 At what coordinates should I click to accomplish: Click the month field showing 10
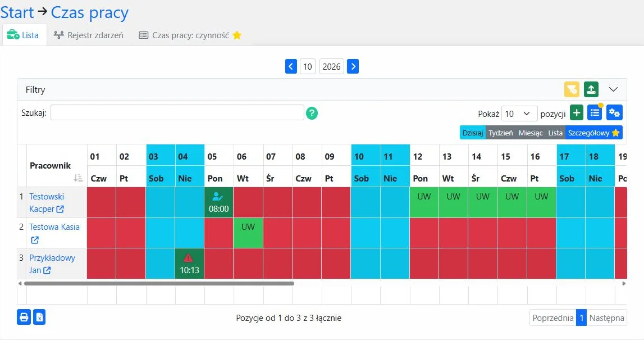[308, 67]
